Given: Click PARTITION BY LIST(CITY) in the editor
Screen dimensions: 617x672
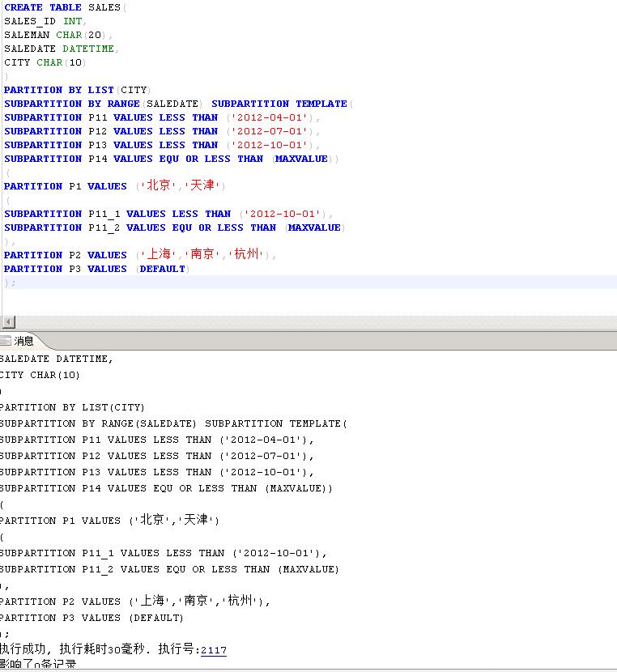Looking at the screenshot, I should (x=77, y=90).
